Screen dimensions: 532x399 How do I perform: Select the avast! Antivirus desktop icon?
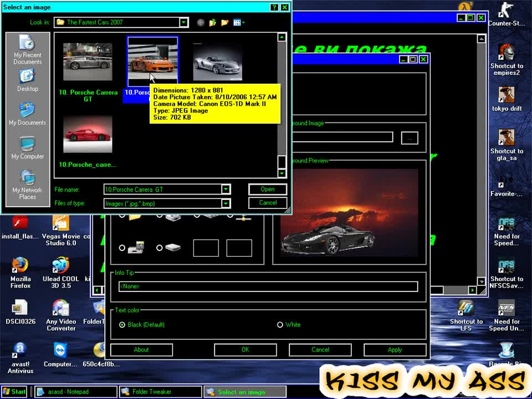(21, 359)
